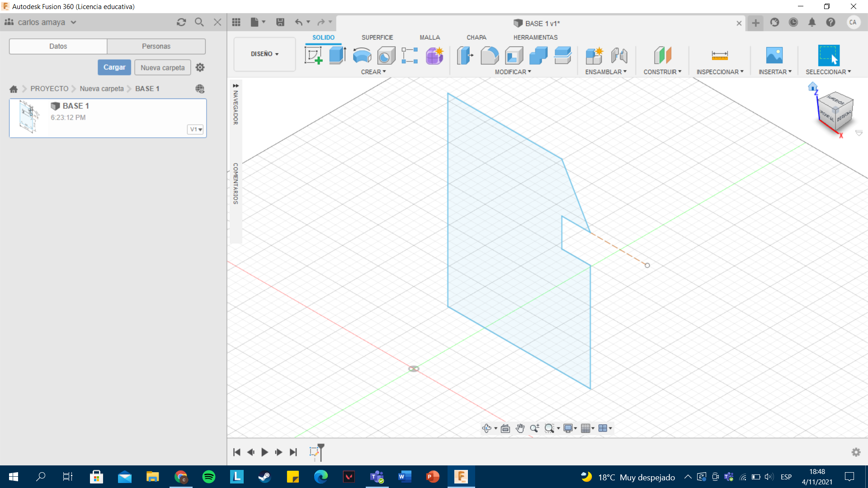Select the Revolve tool
Screen dimensions: 868x488
[362, 56]
